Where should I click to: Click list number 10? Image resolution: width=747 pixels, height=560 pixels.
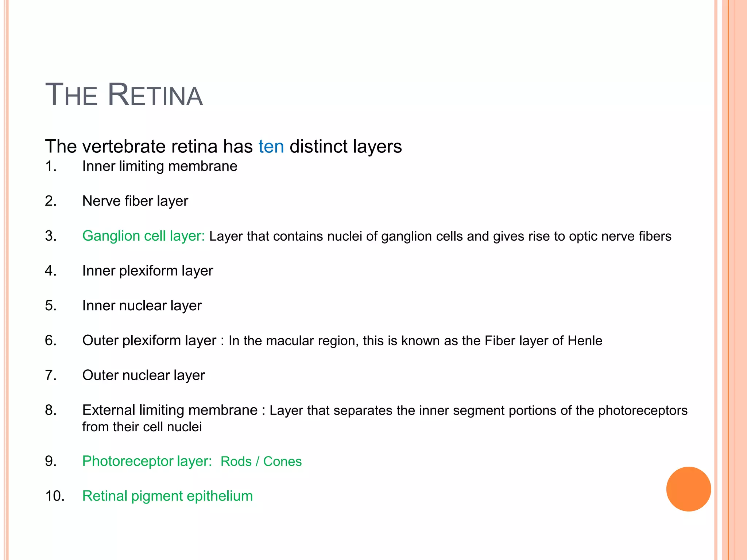(x=55, y=496)
